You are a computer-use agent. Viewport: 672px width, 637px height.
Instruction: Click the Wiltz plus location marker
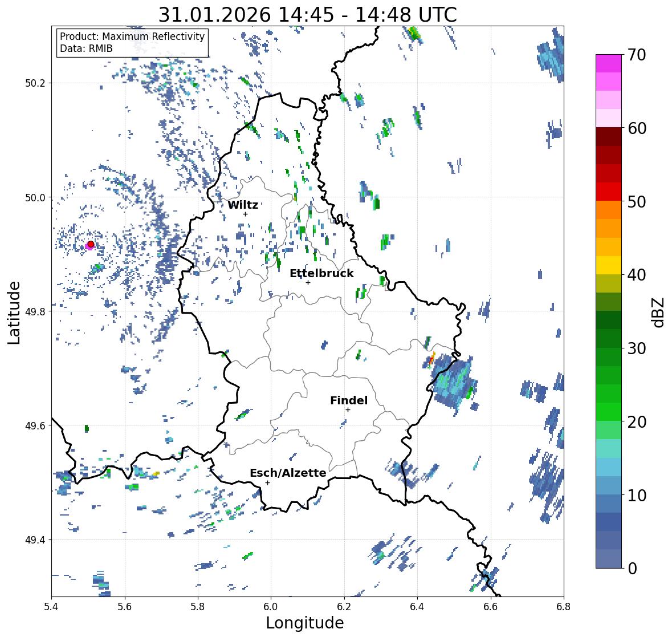(x=245, y=214)
